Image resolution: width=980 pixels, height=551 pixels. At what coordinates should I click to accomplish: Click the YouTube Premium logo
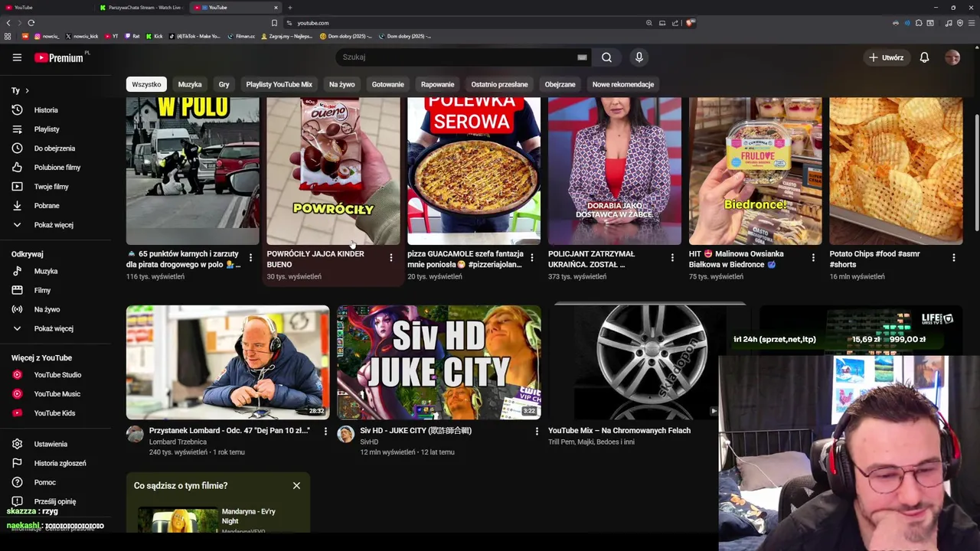[60, 57]
